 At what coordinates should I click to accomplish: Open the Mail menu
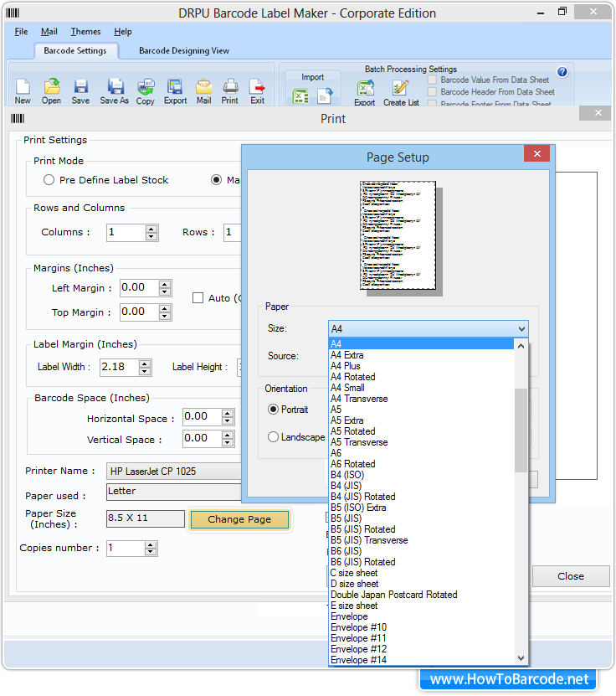[x=49, y=32]
